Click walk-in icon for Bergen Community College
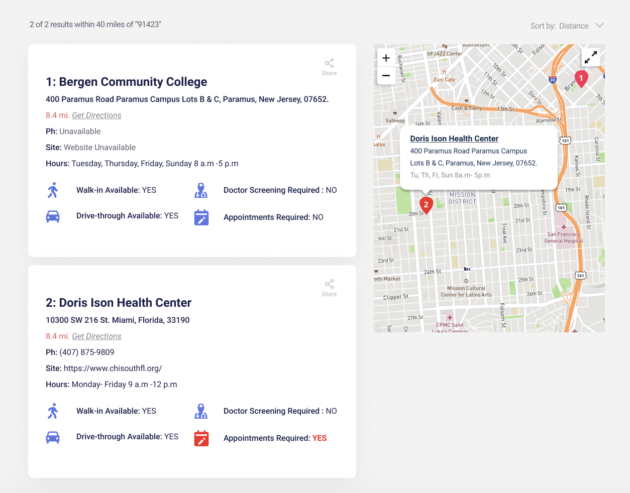This screenshot has height=493, width=630. [53, 190]
